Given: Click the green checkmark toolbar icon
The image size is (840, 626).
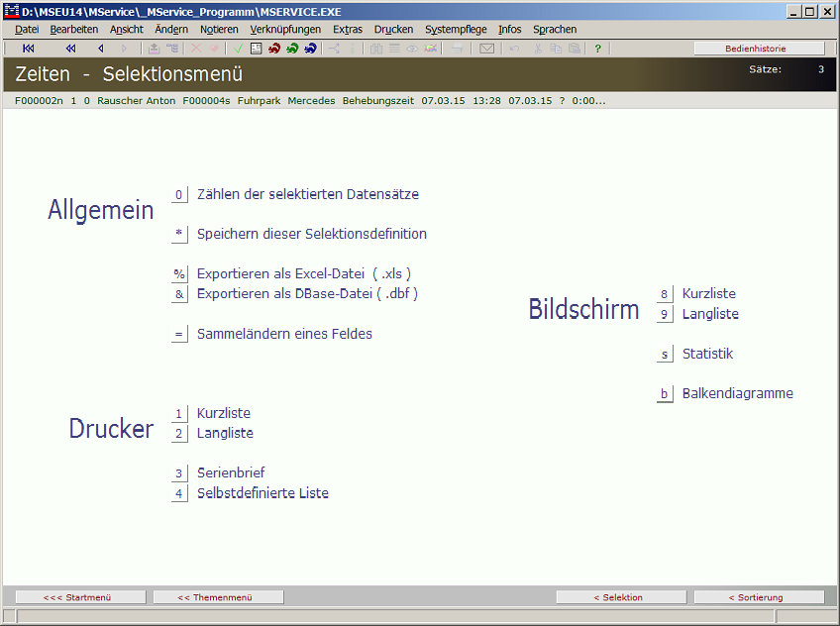Looking at the screenshot, I should click(x=239, y=48).
